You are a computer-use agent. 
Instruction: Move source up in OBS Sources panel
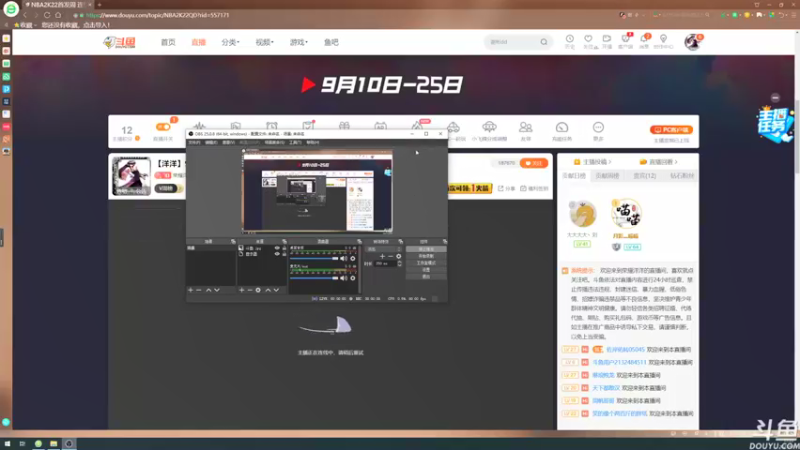click(268, 290)
